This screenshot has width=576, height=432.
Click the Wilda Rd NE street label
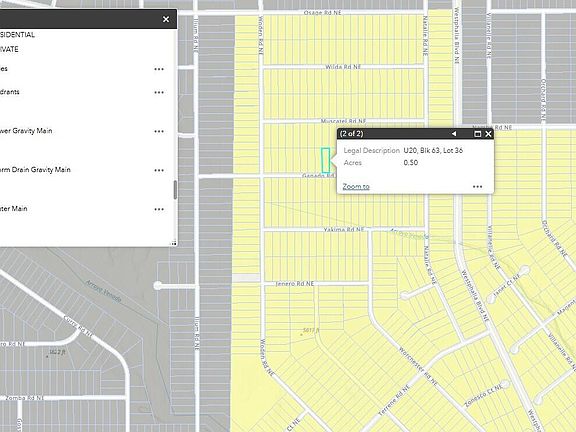[343, 67]
